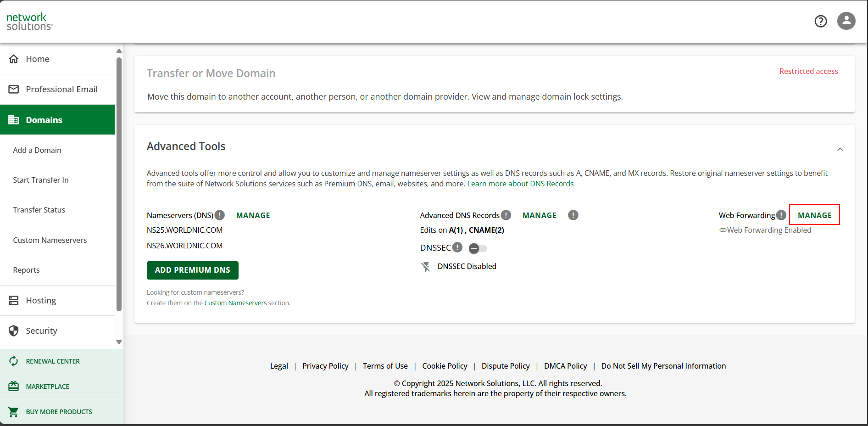Open the user account profile icon
Image resolution: width=868 pixels, height=426 pixels.
coord(846,21)
